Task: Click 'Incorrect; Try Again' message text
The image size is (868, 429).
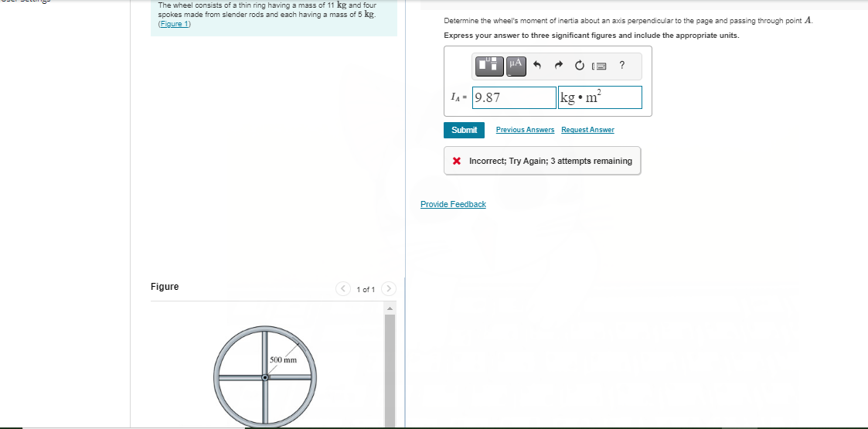Action: pos(551,161)
